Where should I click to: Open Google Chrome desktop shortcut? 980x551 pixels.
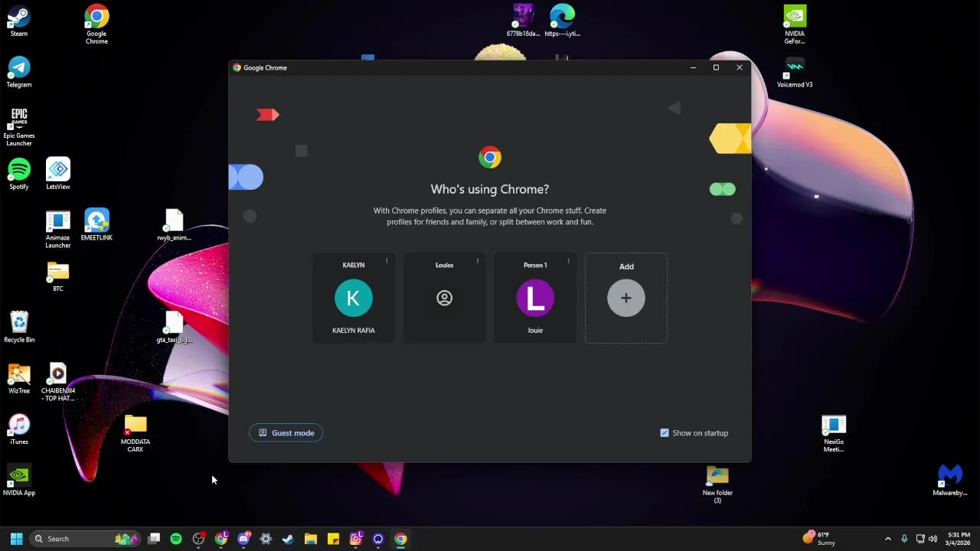point(96,24)
